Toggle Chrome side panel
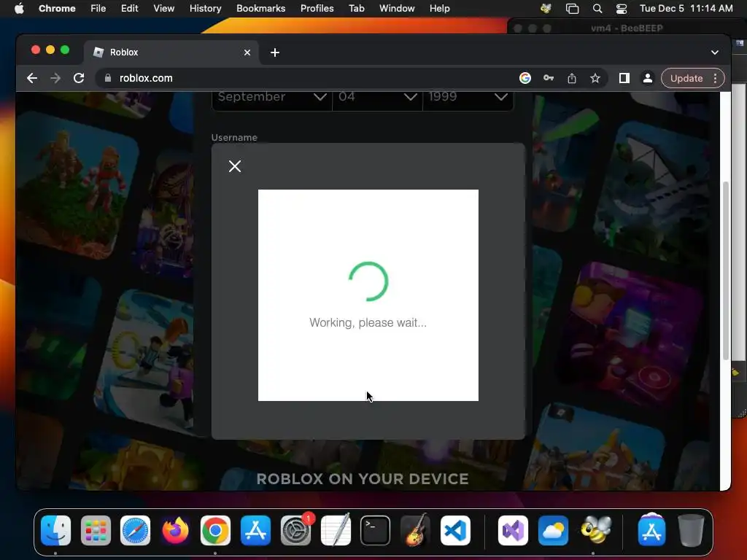 pos(624,78)
